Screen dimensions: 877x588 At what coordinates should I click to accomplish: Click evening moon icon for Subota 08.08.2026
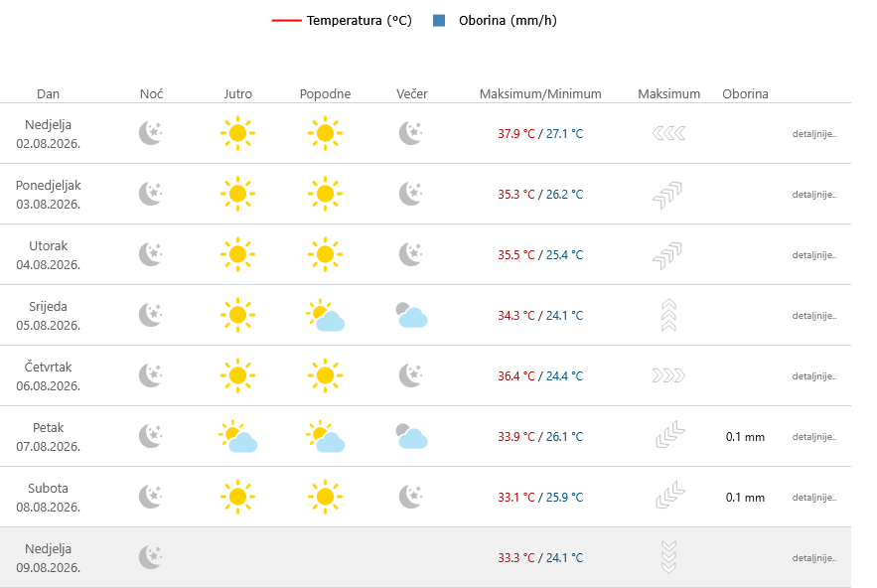(x=411, y=497)
